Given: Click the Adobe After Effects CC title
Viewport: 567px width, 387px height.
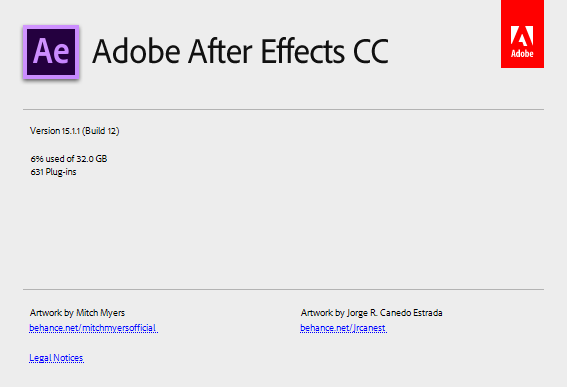Looking at the screenshot, I should click(240, 51).
